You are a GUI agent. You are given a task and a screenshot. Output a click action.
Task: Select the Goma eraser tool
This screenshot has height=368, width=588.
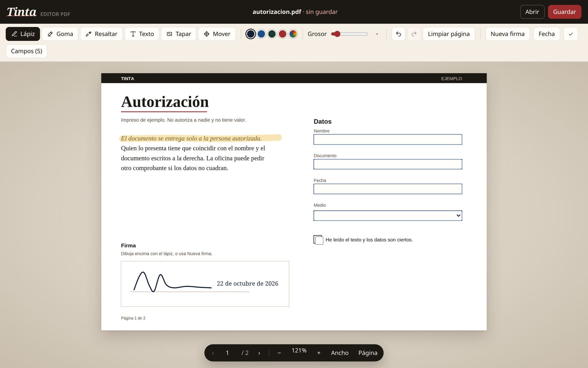point(60,34)
